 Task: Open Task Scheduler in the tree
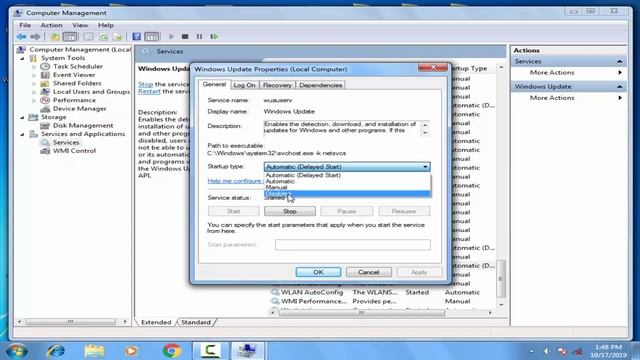pos(78,66)
